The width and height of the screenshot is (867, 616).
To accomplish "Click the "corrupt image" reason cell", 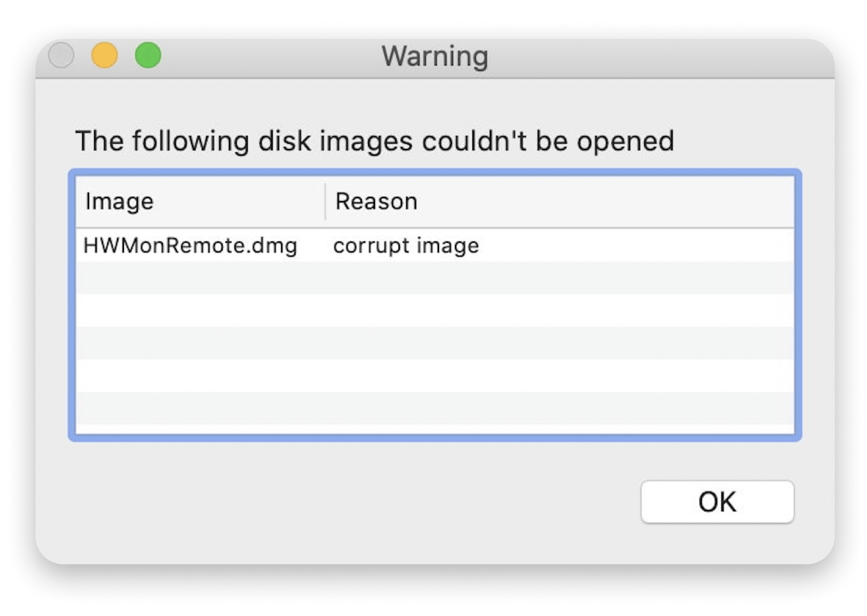I will point(406,245).
